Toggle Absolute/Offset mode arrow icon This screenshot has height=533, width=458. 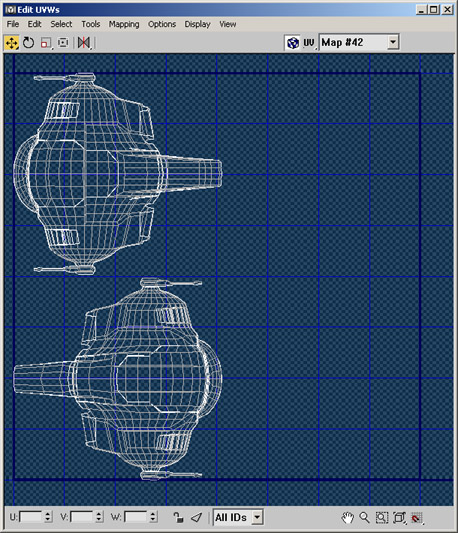(197, 517)
